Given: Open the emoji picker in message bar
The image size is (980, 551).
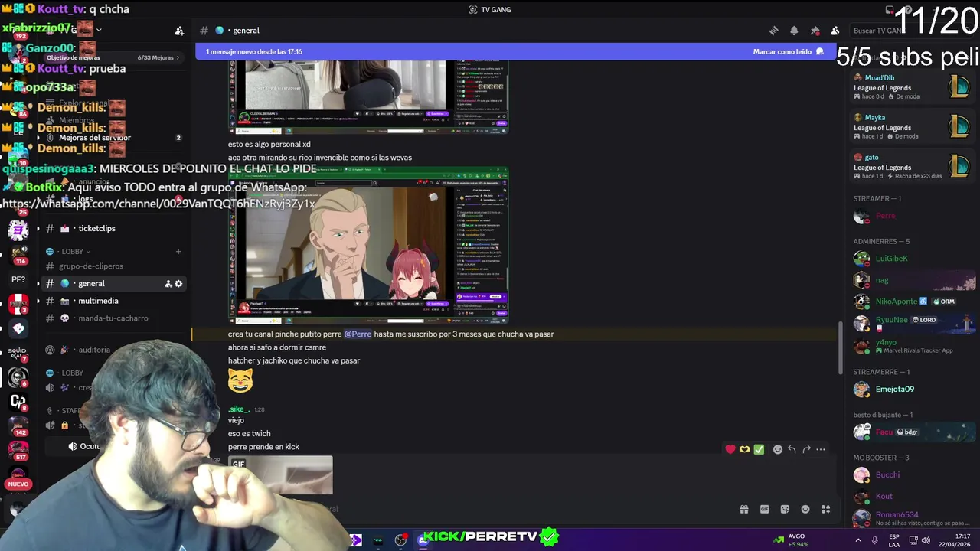Looking at the screenshot, I should pyautogui.click(x=805, y=509).
